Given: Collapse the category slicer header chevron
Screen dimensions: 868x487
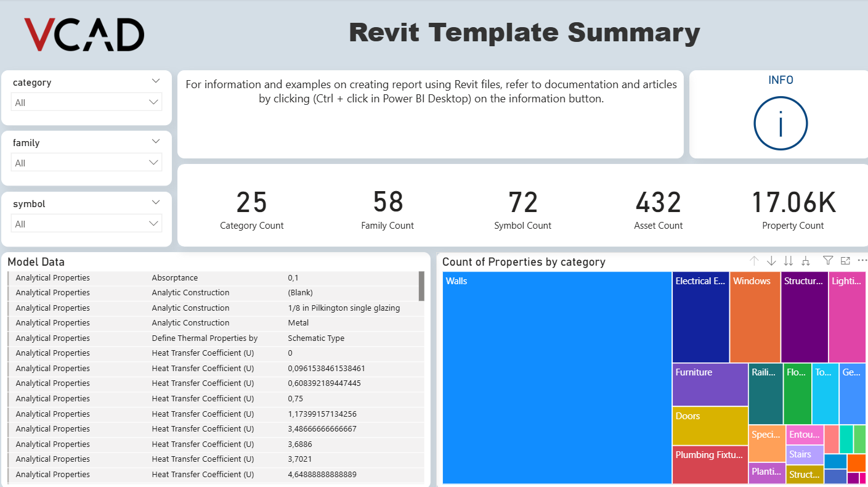Looking at the screenshot, I should click(155, 81).
